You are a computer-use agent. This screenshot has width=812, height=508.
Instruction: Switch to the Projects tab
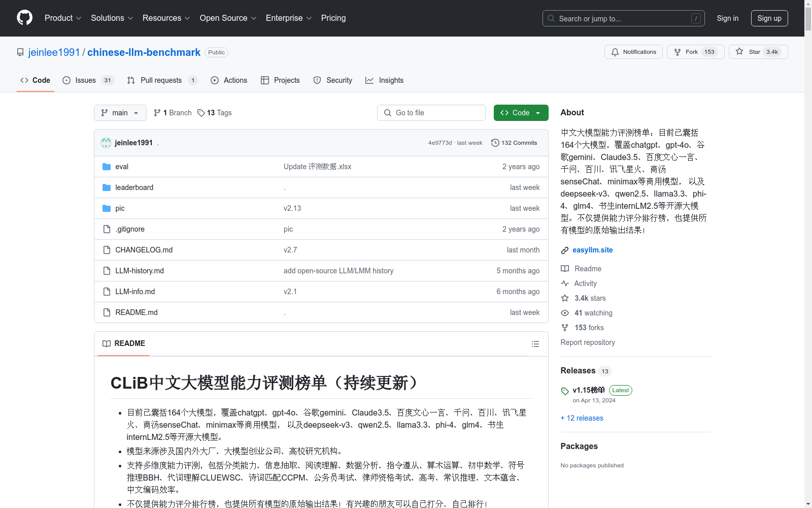point(280,80)
